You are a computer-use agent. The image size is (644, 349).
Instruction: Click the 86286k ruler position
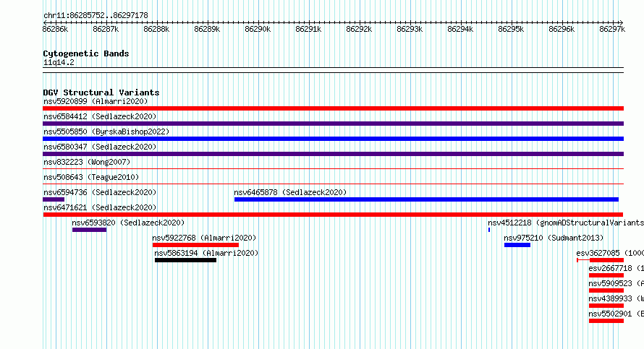[55, 29]
